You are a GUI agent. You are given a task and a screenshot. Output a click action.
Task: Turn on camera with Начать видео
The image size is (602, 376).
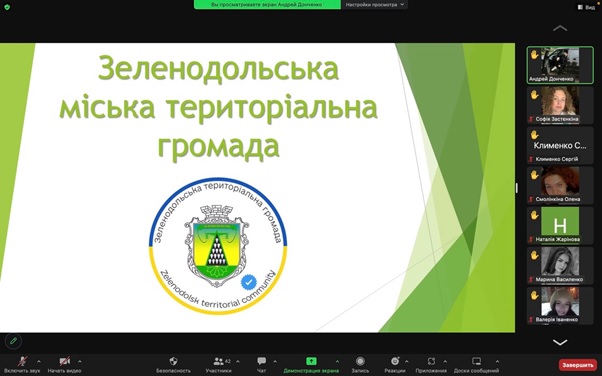point(64,364)
